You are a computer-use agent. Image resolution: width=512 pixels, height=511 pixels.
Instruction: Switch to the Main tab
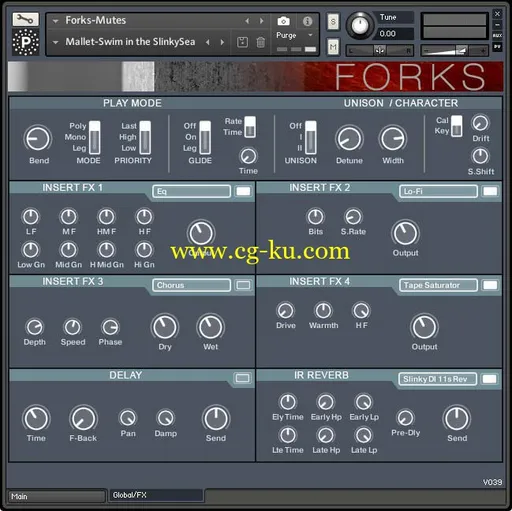57,496
